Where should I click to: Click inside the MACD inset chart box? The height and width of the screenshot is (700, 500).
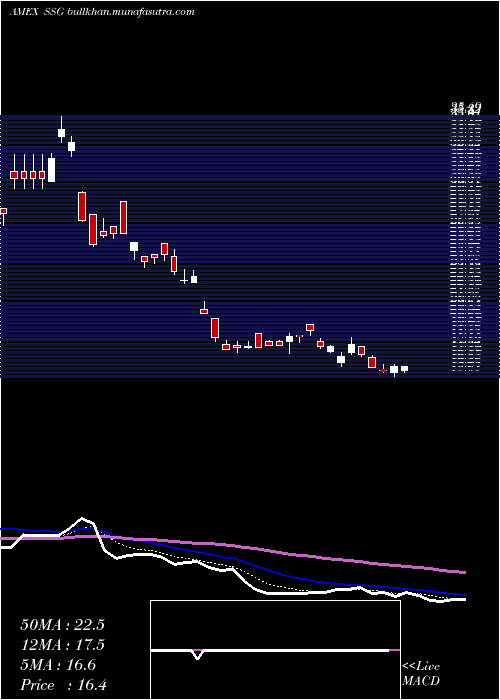coord(275,650)
